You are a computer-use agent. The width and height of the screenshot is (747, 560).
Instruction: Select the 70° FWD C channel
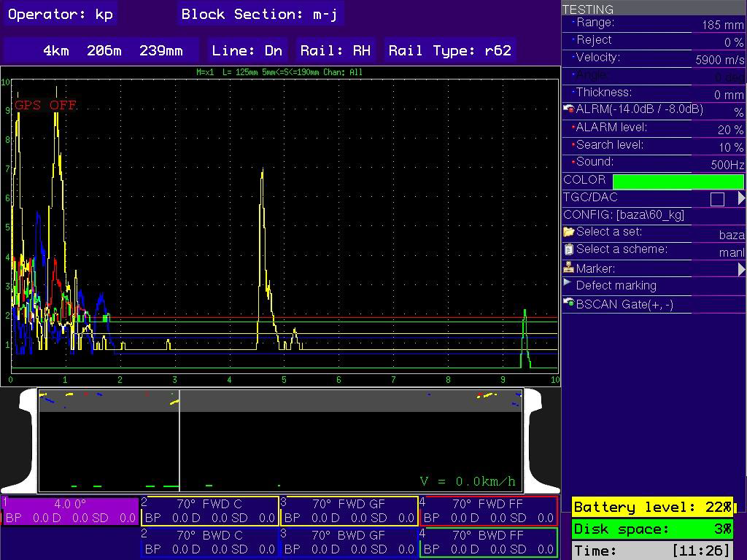(x=210, y=511)
